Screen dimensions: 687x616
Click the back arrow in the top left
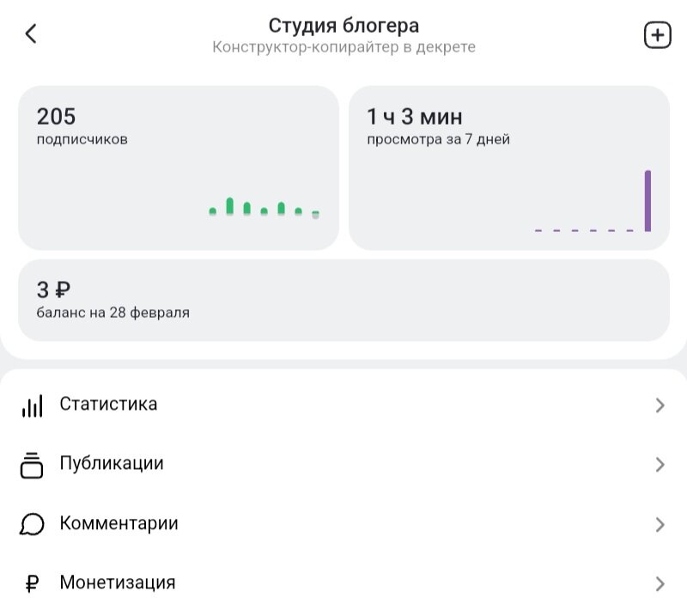click(x=31, y=34)
